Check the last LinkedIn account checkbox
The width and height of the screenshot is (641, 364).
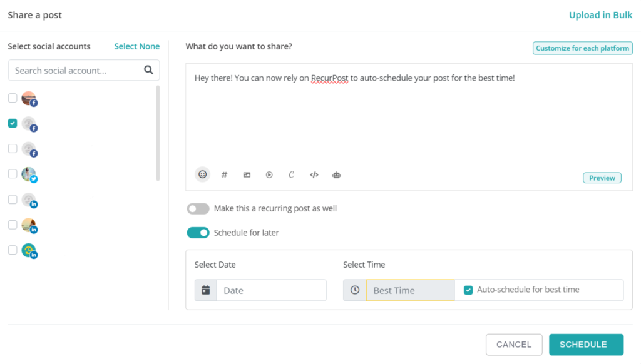(x=13, y=250)
